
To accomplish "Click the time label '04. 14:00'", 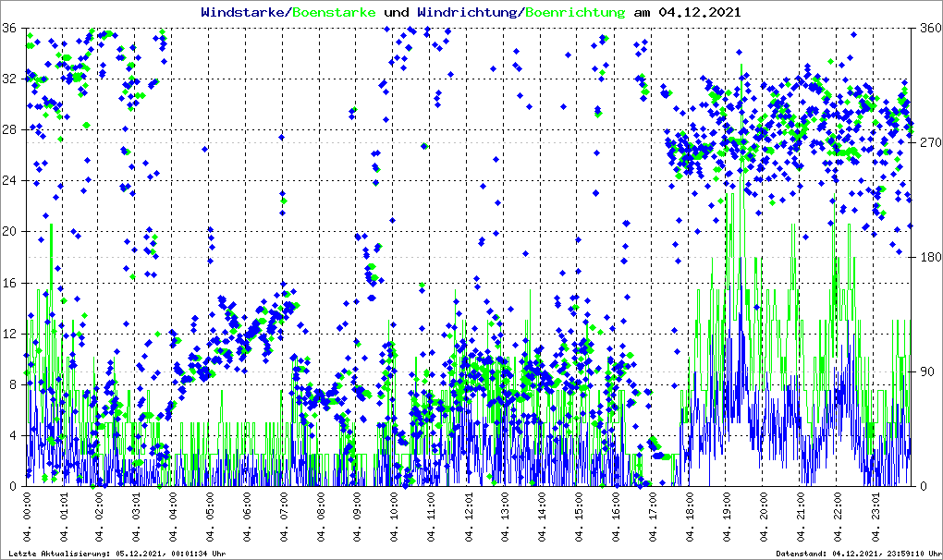I will pos(542,517).
